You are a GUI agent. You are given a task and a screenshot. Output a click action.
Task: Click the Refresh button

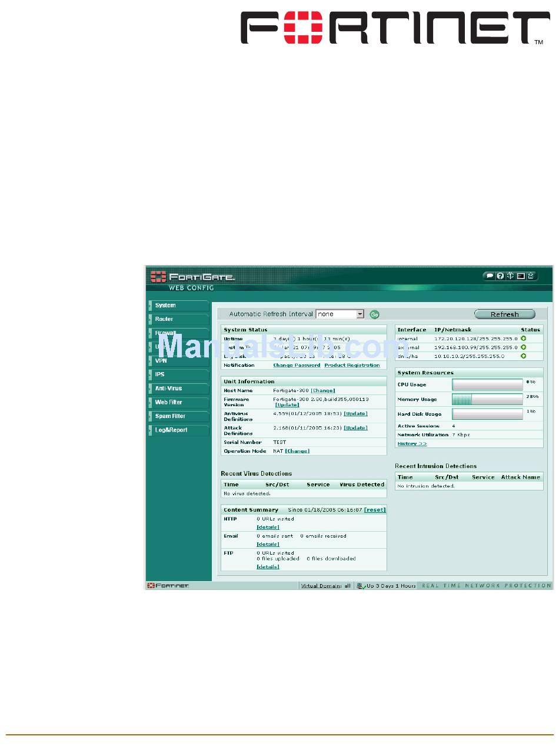pos(505,314)
